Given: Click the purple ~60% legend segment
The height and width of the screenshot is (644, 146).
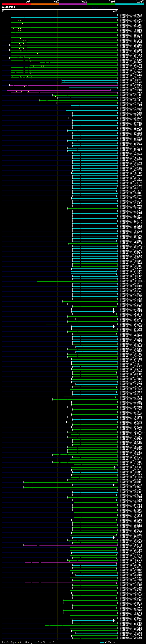Looking at the screenshot, I should coord(73,4).
